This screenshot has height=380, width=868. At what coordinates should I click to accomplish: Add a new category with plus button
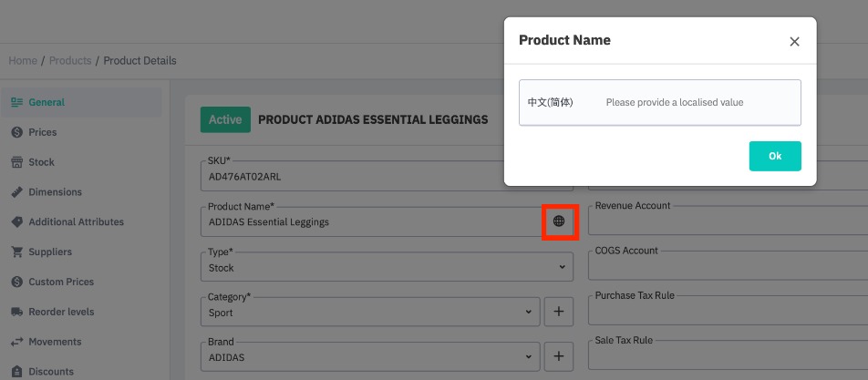coord(559,312)
